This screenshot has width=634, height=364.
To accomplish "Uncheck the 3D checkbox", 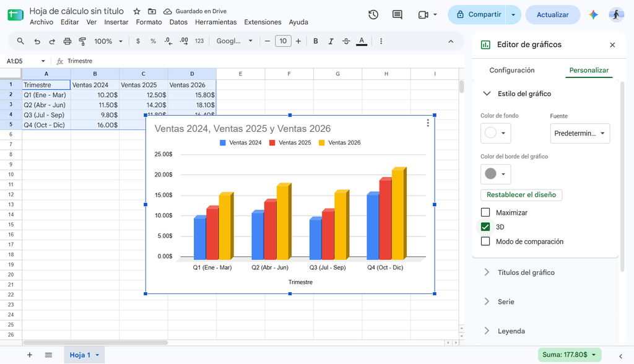I will (485, 227).
